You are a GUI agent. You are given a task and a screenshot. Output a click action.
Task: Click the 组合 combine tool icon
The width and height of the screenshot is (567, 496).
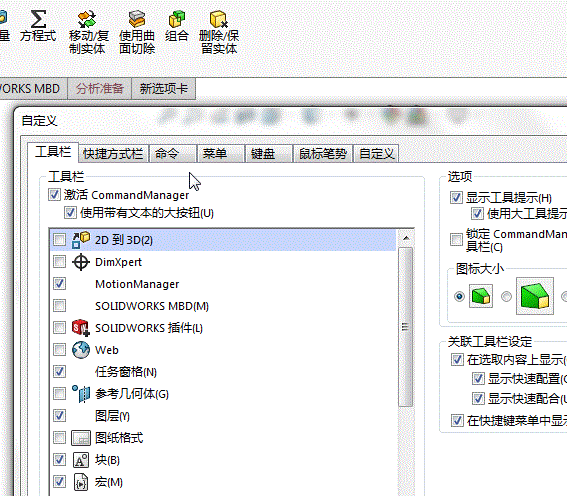point(177,19)
